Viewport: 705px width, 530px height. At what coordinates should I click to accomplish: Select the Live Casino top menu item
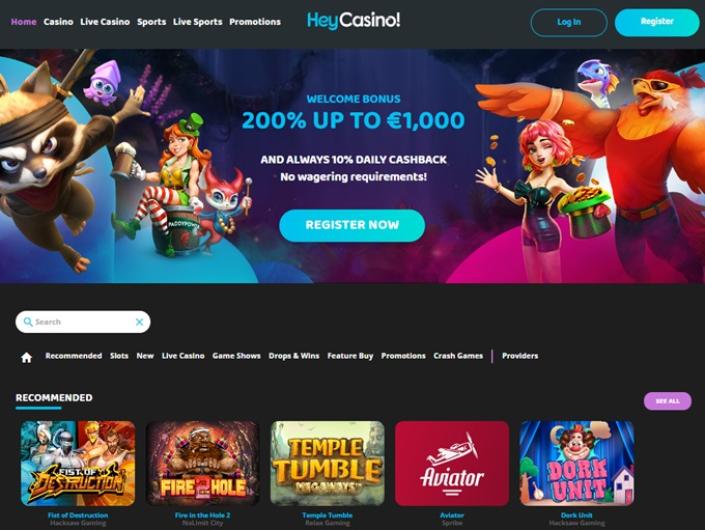coord(105,22)
